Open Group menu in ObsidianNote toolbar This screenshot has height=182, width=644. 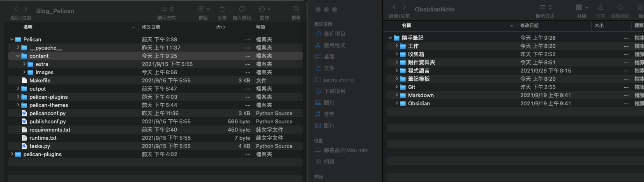click(x=582, y=7)
